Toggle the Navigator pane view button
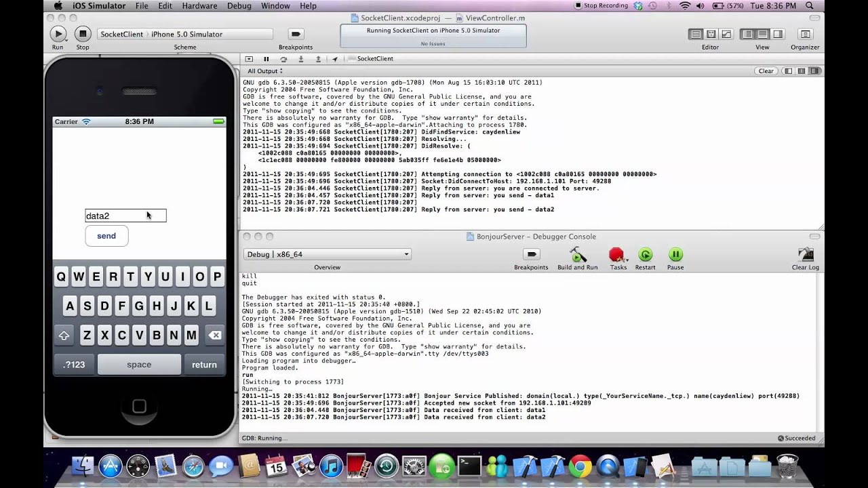The width and height of the screenshot is (868, 488). pyautogui.click(x=747, y=34)
